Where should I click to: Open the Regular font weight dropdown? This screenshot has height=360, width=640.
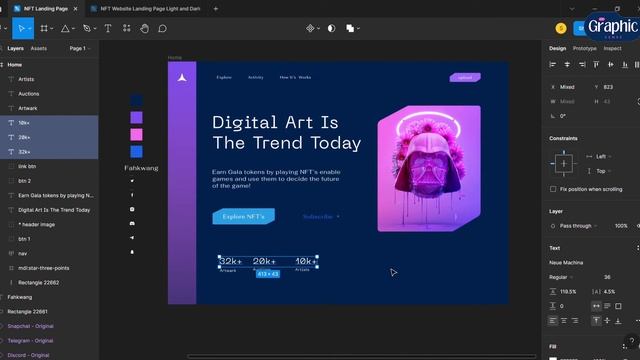[x=561, y=277]
